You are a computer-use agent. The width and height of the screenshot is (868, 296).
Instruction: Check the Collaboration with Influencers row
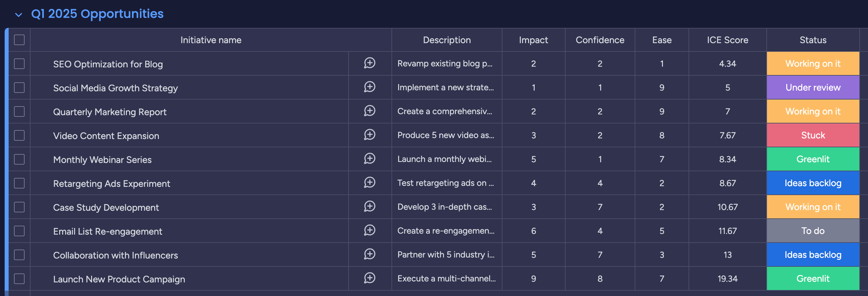pos(19,255)
